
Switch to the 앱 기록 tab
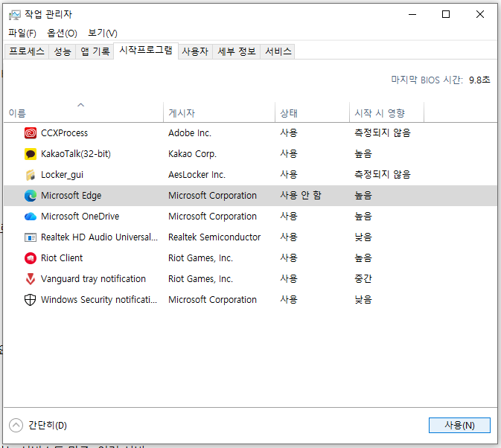click(x=95, y=51)
